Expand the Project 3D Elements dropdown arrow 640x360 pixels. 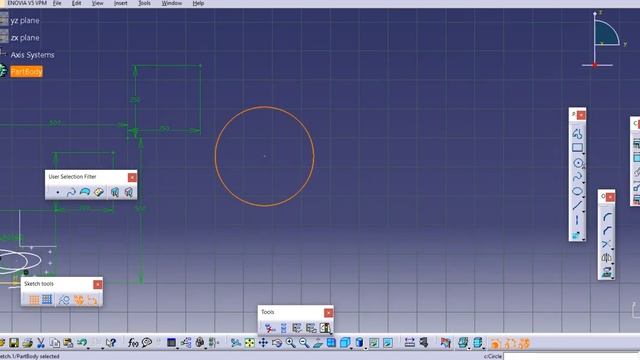coord(612,278)
